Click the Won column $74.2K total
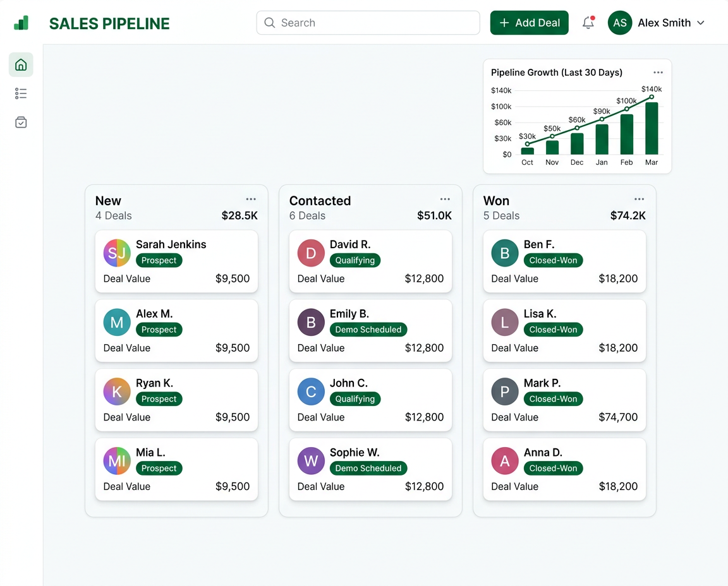 [628, 216]
